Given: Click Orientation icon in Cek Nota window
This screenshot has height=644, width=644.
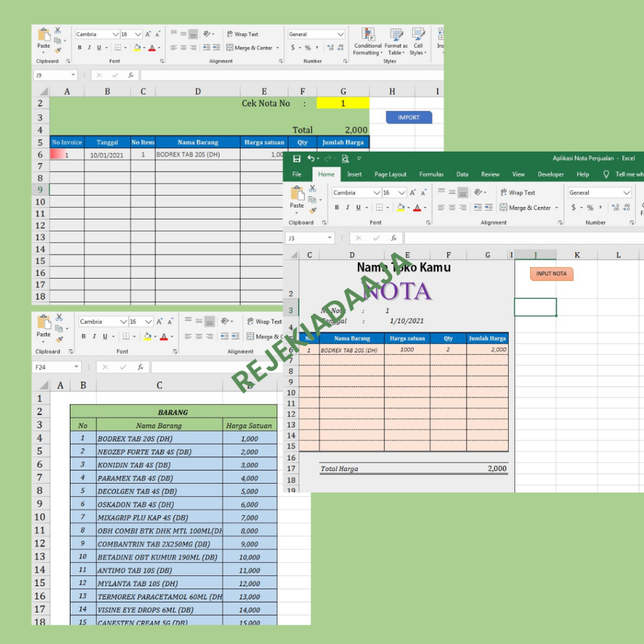Looking at the screenshot, I should pyautogui.click(x=207, y=34).
